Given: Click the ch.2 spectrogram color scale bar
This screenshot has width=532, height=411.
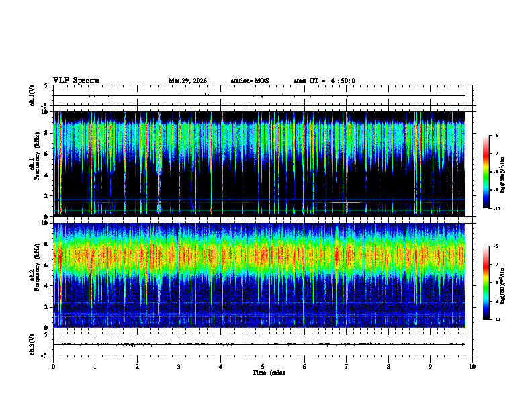Looking at the screenshot, I should point(486,283).
